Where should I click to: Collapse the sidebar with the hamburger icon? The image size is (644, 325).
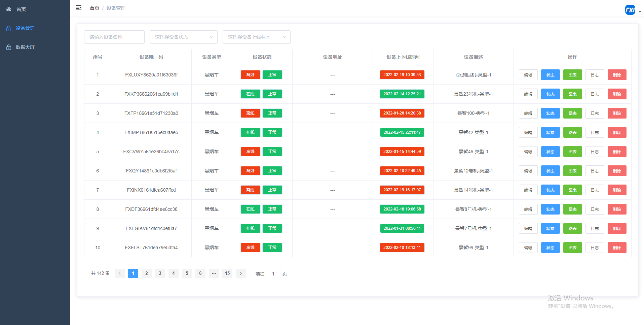click(x=79, y=8)
